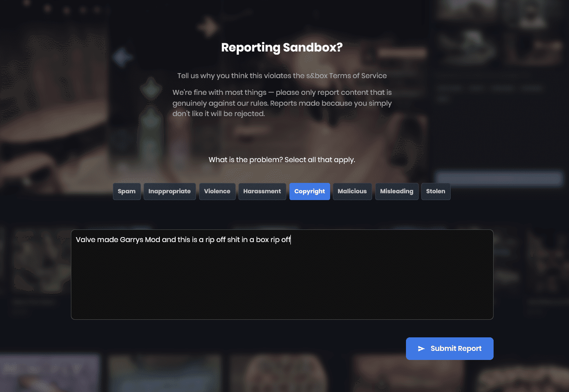Screen dimensions: 569x392
Task: Click inside the report description text box
Action: click(282, 275)
